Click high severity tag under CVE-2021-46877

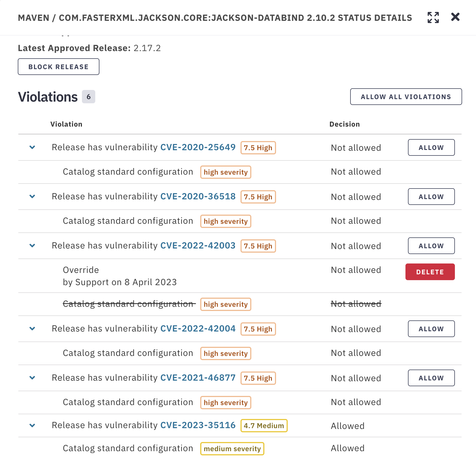[226, 403]
